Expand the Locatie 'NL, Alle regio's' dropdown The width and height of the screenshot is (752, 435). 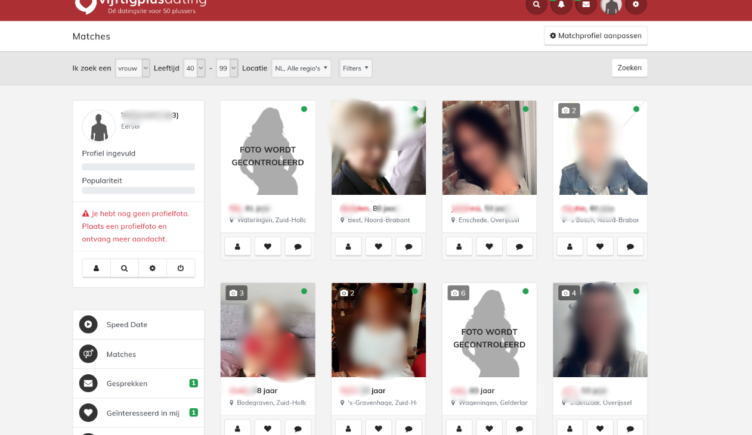(x=301, y=68)
